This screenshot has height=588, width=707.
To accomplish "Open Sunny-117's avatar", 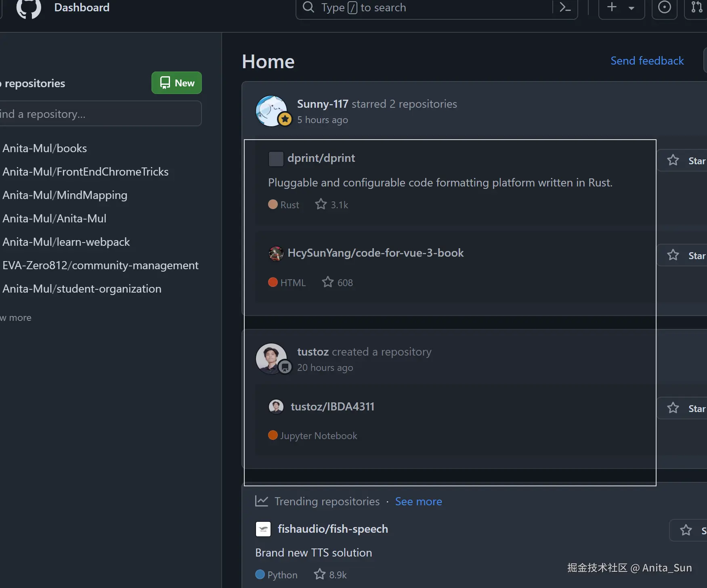I will point(271,111).
